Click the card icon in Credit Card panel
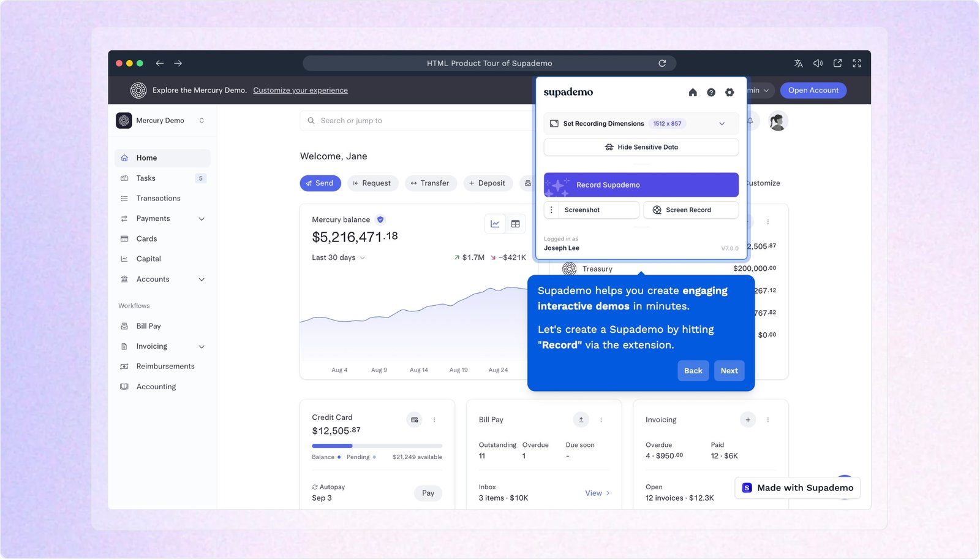Viewport: 980px width, 559px height. point(415,420)
